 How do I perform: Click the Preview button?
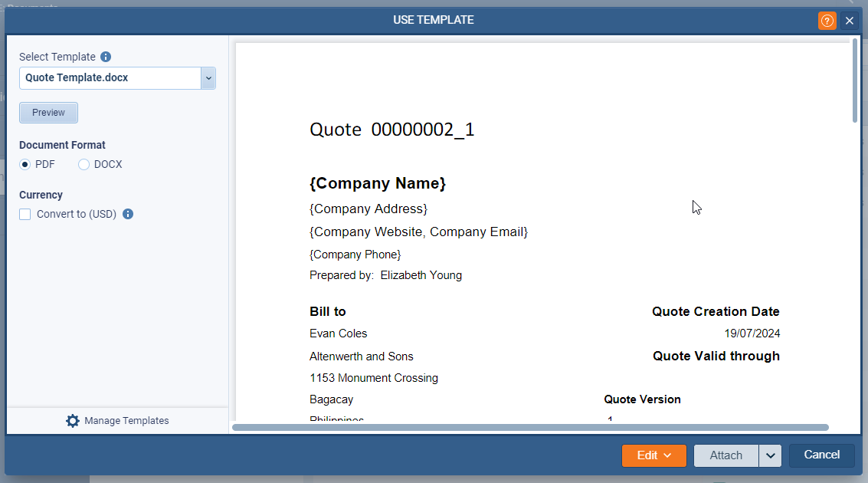point(48,112)
